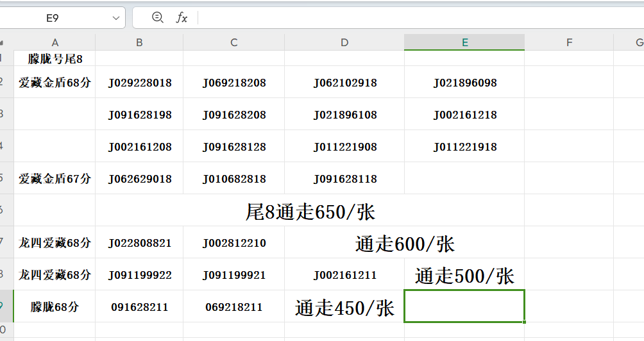644x341 pixels.
Task: Select the column A header
Action: [55, 42]
